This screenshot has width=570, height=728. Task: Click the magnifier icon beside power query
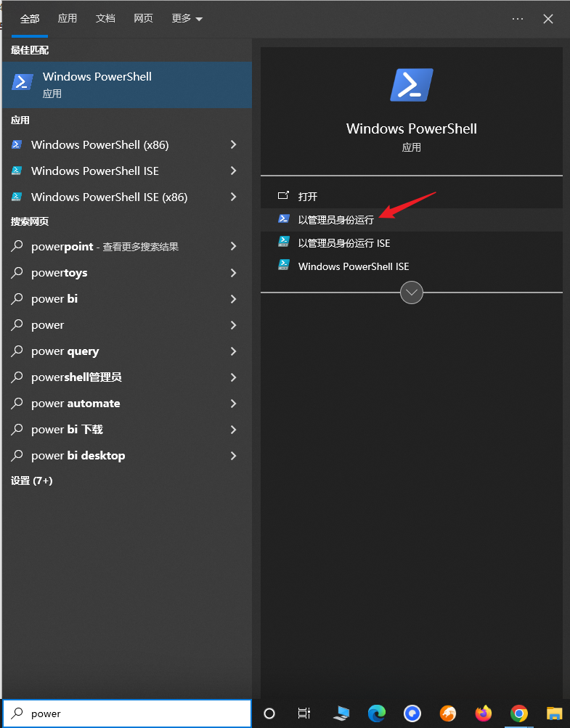(x=17, y=351)
